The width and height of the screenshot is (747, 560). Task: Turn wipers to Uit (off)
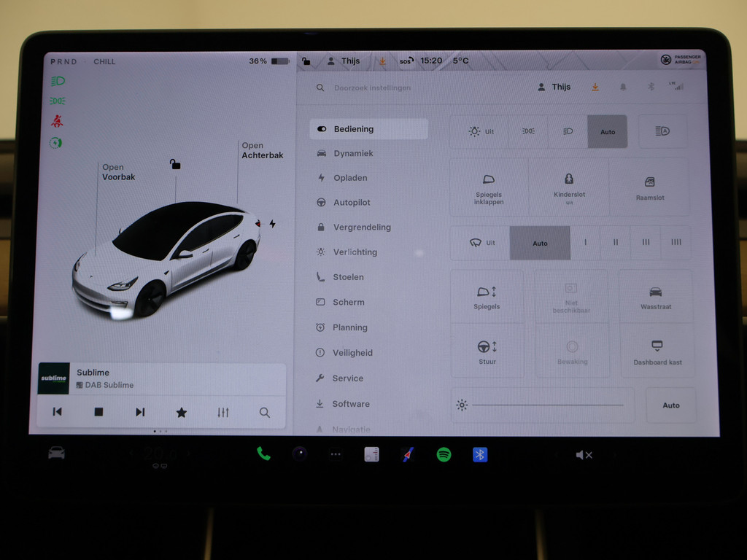pyautogui.click(x=481, y=243)
